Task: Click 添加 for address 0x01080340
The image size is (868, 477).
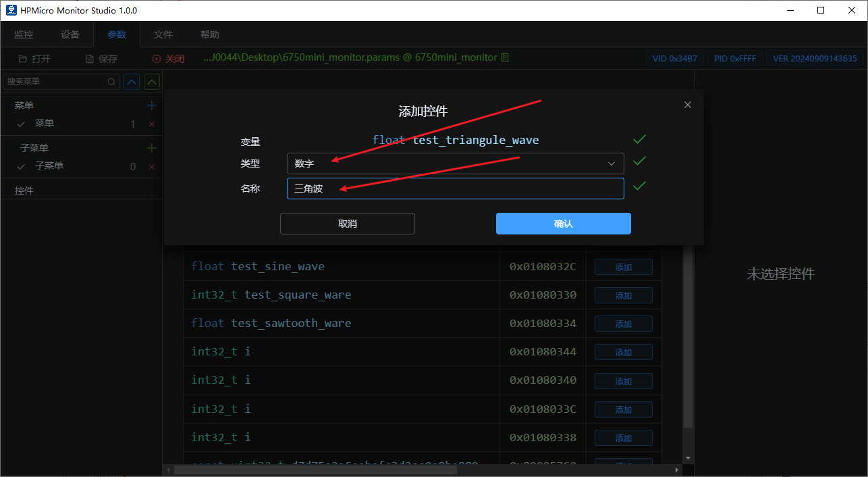Action: [624, 380]
